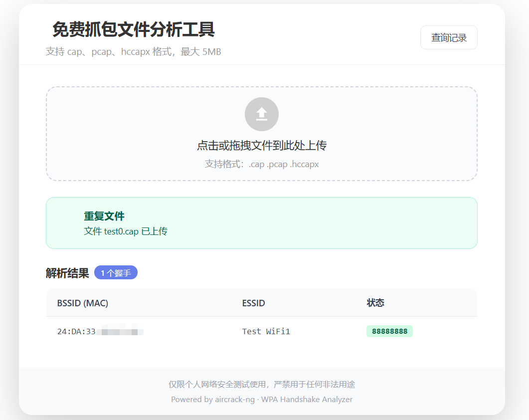Screen dimensions: 529x420
Task: Open the 查询记录 button
Action: click(449, 37)
